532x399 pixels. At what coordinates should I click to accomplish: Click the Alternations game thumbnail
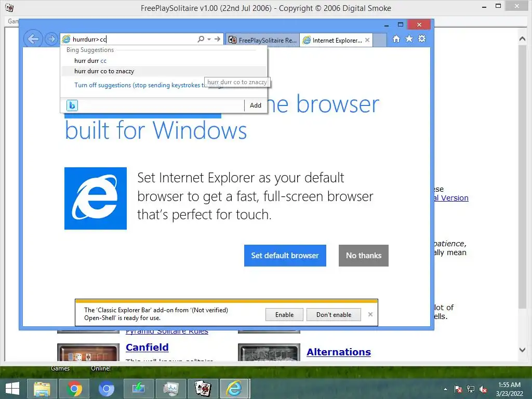[x=269, y=353]
